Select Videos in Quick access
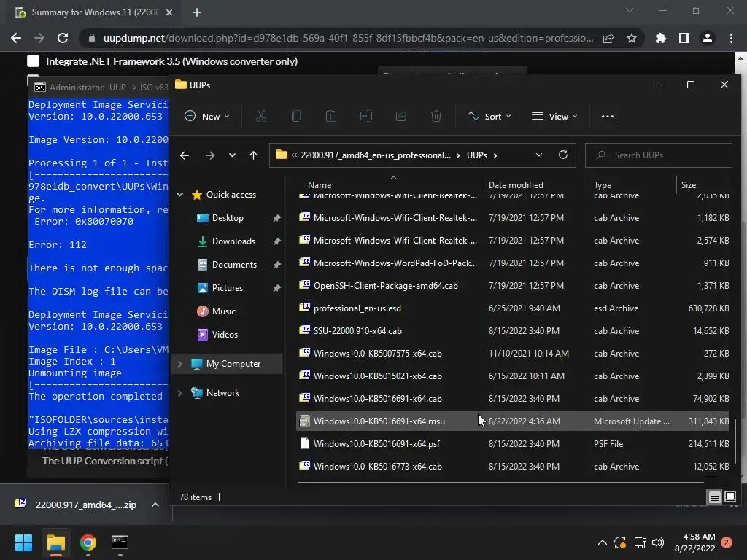This screenshot has height=560, width=747. 225,335
